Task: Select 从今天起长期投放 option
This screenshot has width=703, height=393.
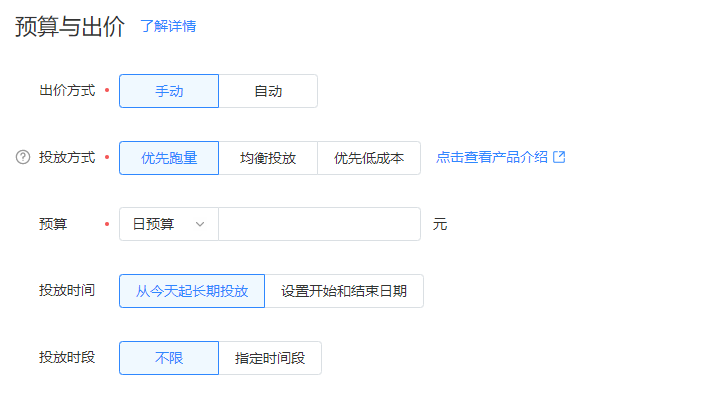Action: tap(192, 291)
